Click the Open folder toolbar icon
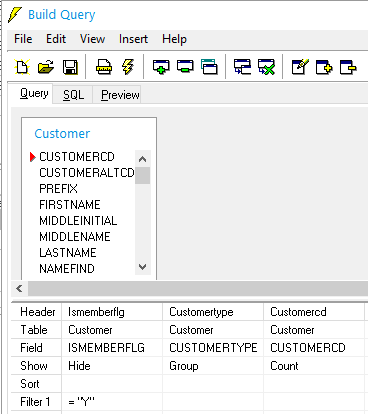 tap(46, 67)
